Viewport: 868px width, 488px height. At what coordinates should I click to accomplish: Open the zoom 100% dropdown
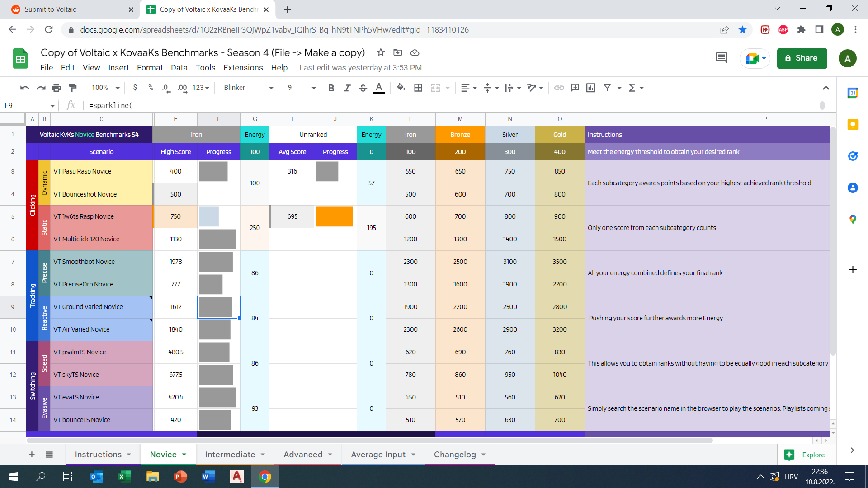tap(105, 88)
